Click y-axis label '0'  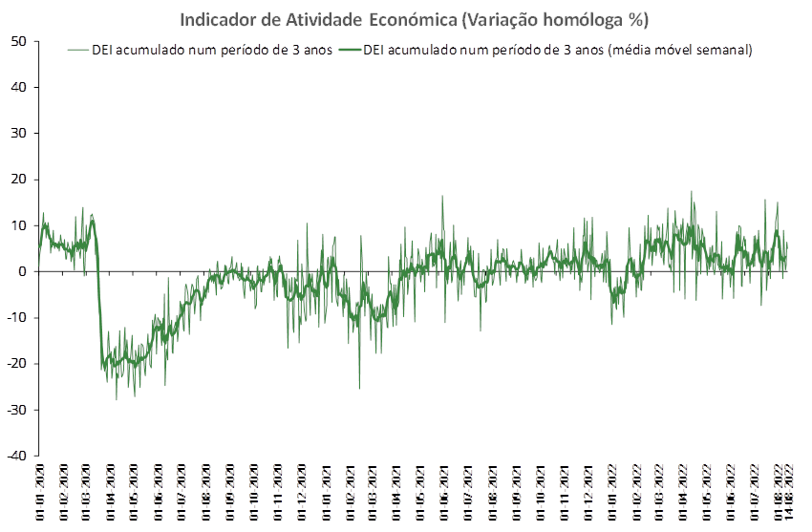pyautogui.click(x=22, y=271)
